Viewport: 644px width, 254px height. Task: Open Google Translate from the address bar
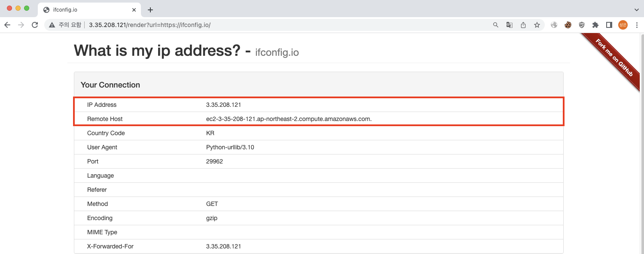click(x=509, y=24)
